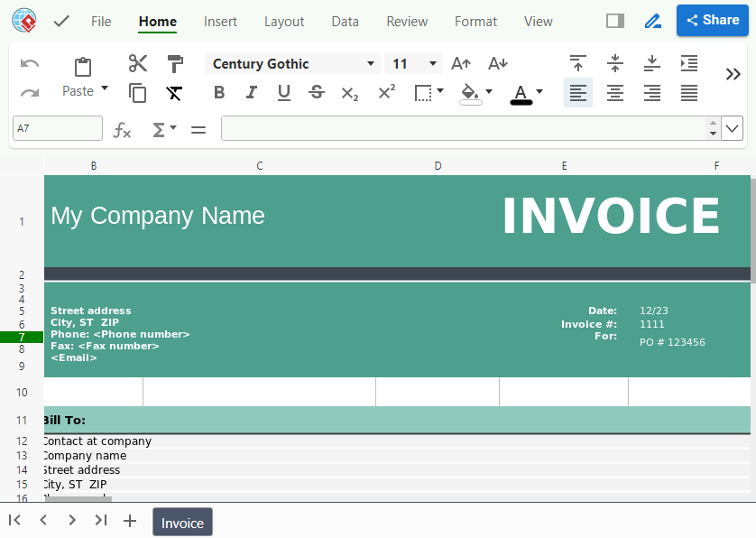This screenshot has height=538, width=756.
Task: Open the Century Gothic font dropdown
Action: coord(370,63)
